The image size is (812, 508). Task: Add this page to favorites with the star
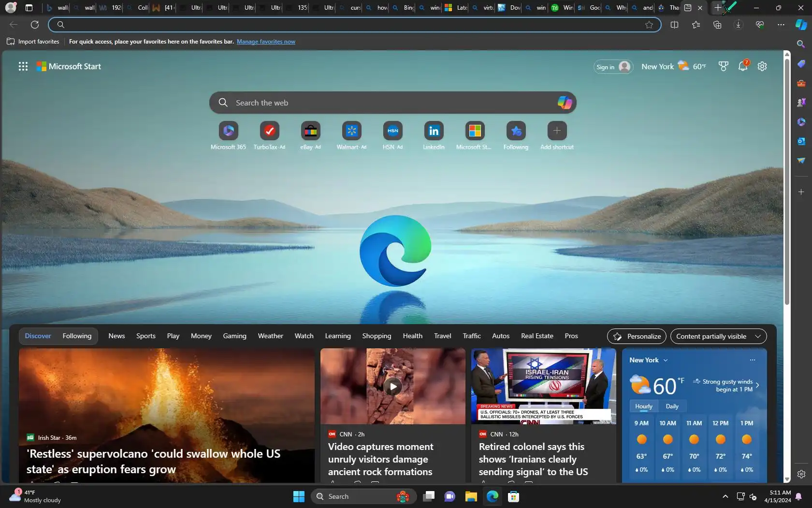point(649,25)
